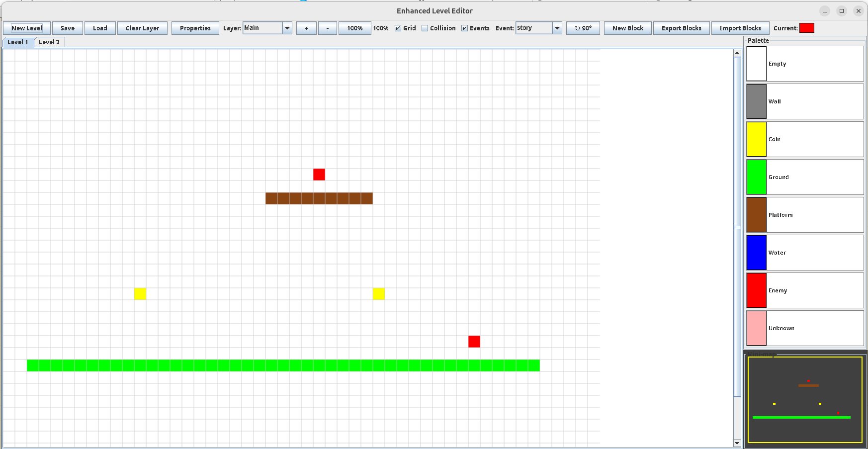Screen dimensions: 868x449
Task: Click the vertical scrollbar thumb
Action: 737,227
